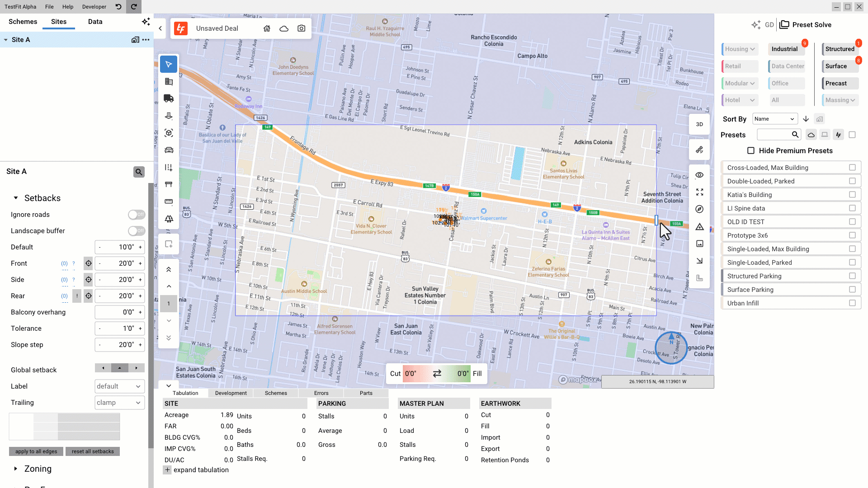This screenshot has height=488, width=868.
Task: Switch to the Data tab
Action: 95,22
